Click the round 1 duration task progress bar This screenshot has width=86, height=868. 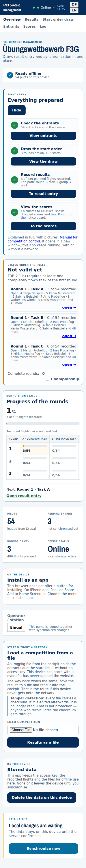(35, 446)
